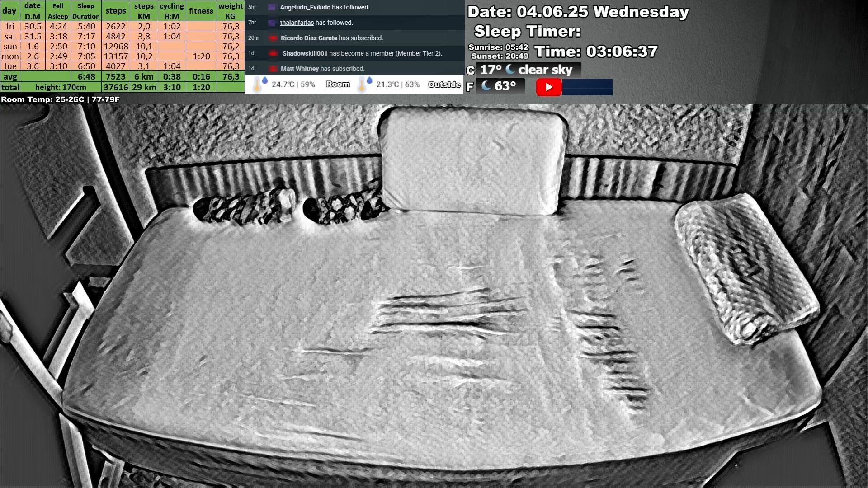Click the 'Outside' sensor label
Image resolution: width=868 pixels, height=488 pixels.
pos(444,84)
